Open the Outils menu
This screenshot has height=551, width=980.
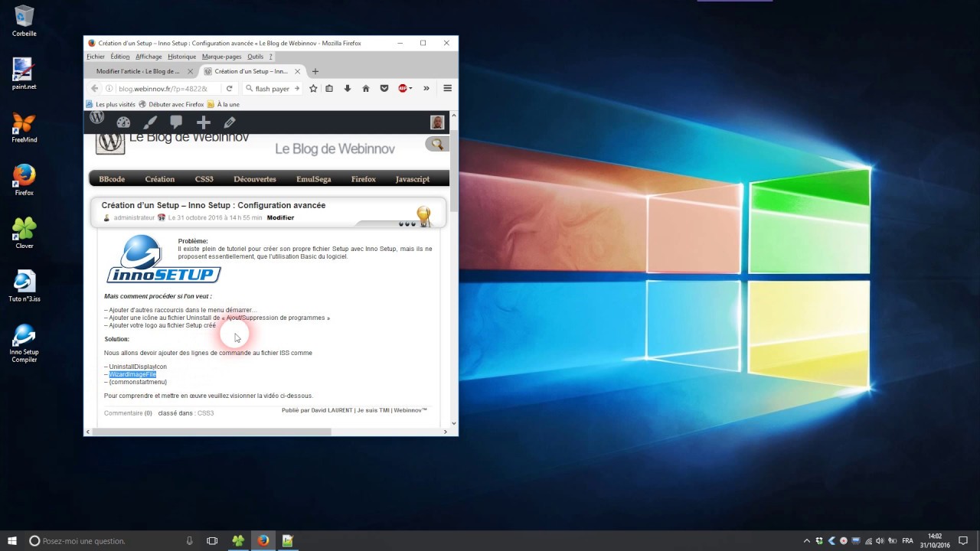point(256,57)
